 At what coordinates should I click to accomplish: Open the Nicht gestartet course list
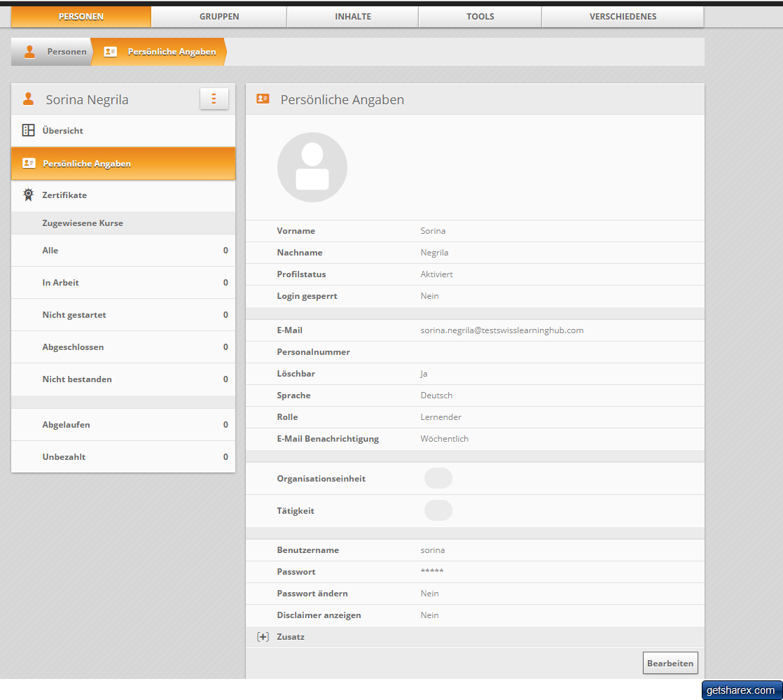(x=123, y=315)
